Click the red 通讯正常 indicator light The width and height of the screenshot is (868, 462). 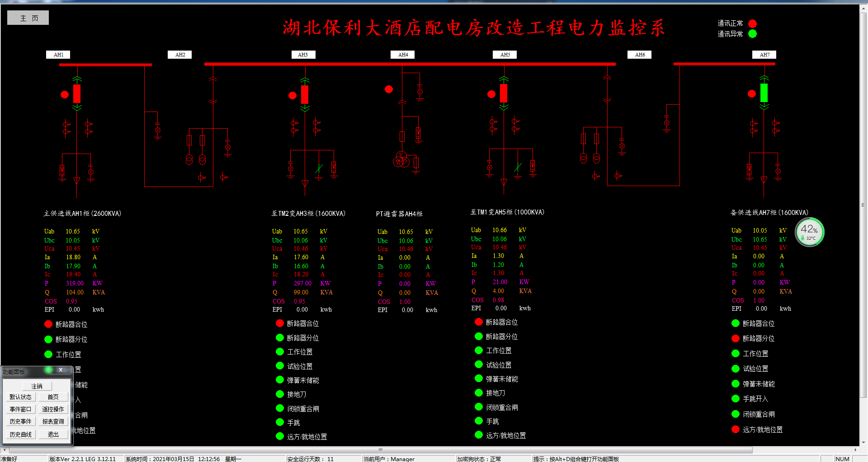pyautogui.click(x=753, y=23)
